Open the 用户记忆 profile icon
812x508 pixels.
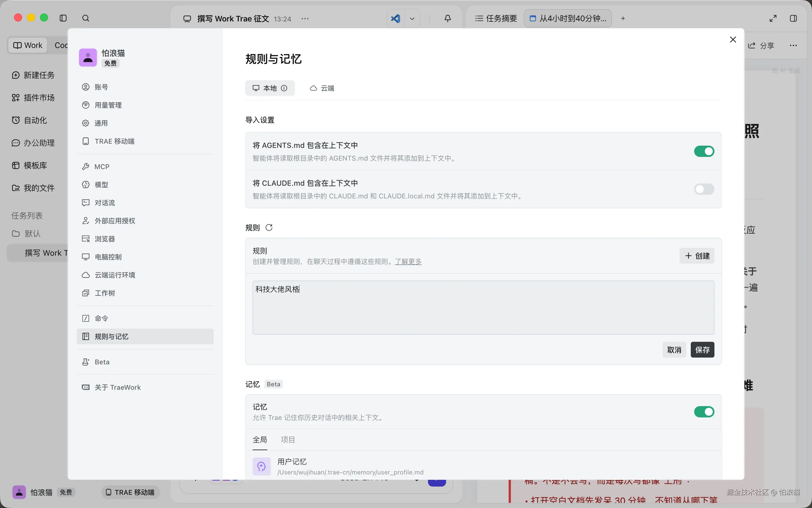tap(261, 466)
